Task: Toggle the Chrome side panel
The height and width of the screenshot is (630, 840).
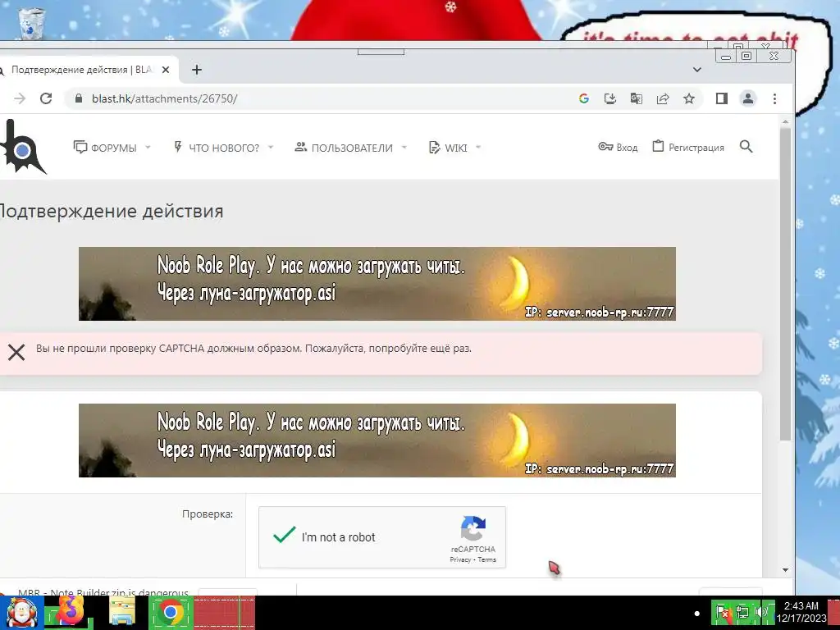Action: pyautogui.click(x=722, y=98)
